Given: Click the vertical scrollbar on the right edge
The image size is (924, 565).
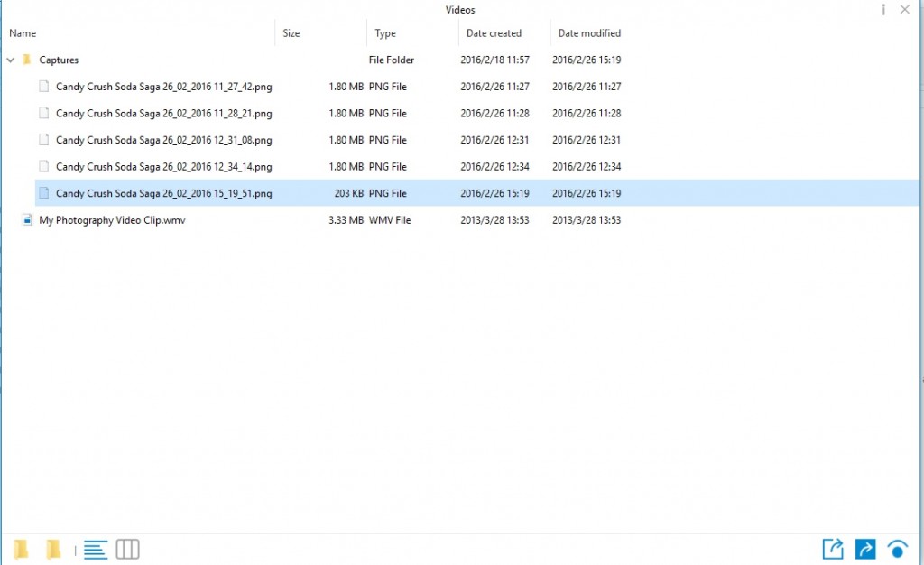Looking at the screenshot, I should point(919,271).
